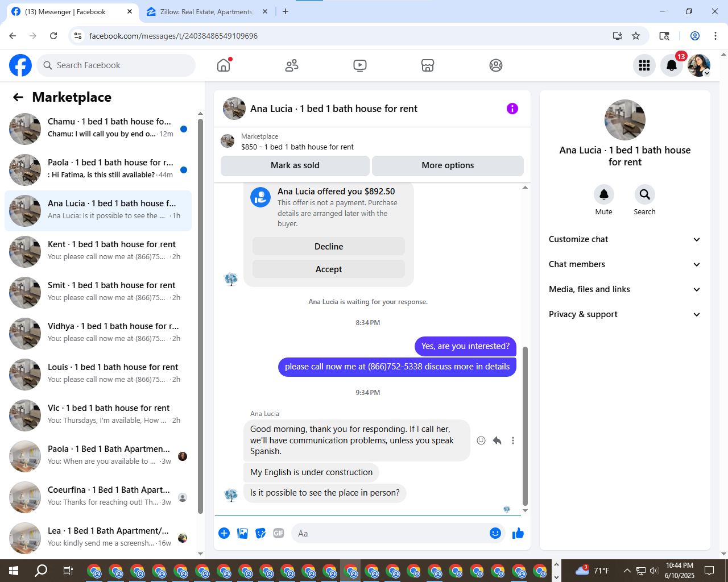728x582 pixels.
Task: Open emoji picker in message field
Action: coord(495,533)
